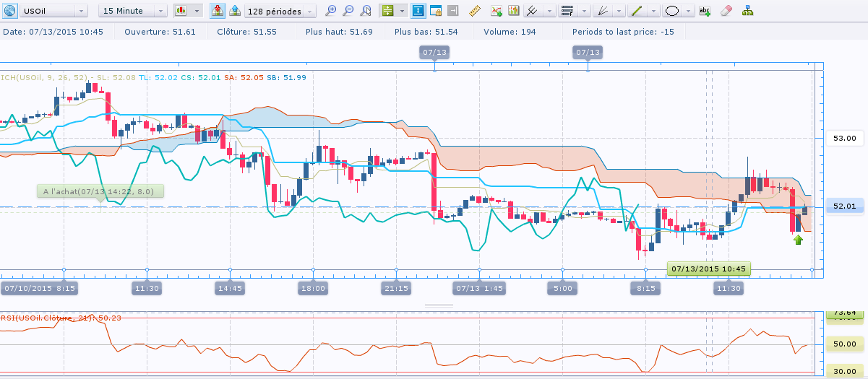Select the green trend line tool
This screenshot has height=379, width=868.
[636, 11]
